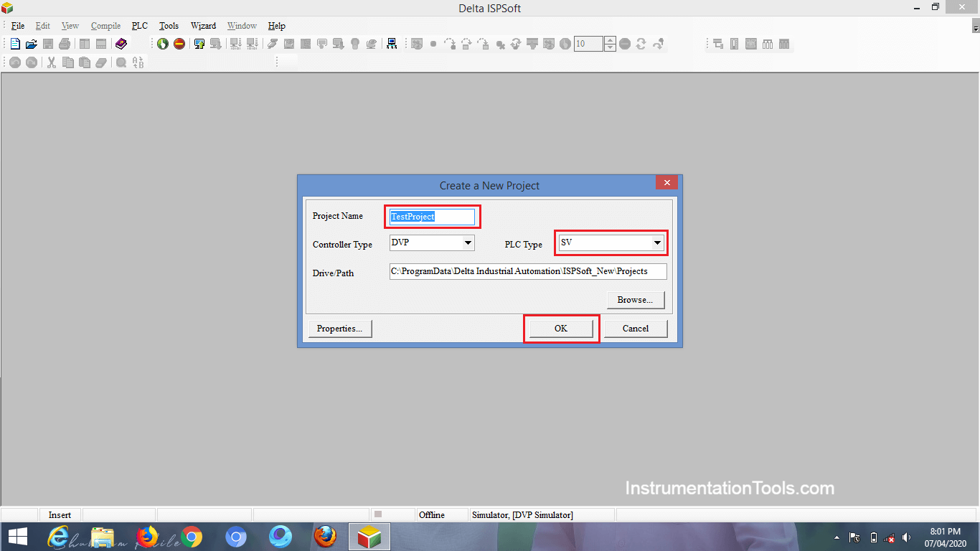Click the grey no-entry icon beside the stepper

click(x=625, y=44)
